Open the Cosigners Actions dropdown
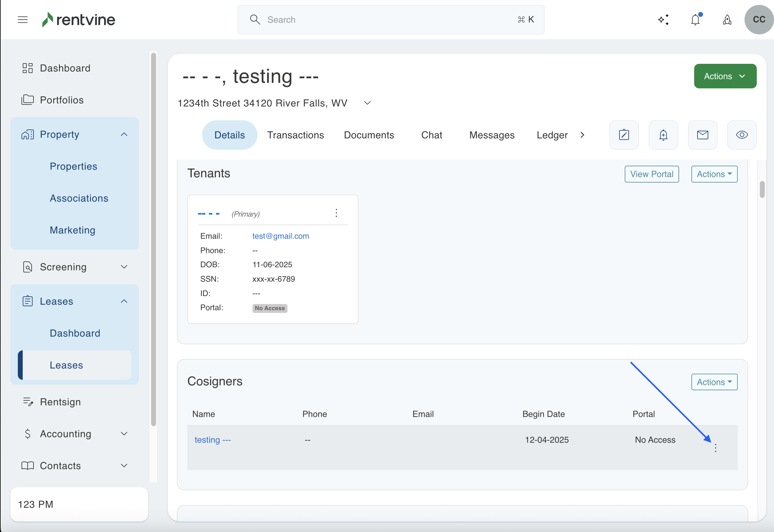This screenshot has width=774, height=532. [714, 382]
